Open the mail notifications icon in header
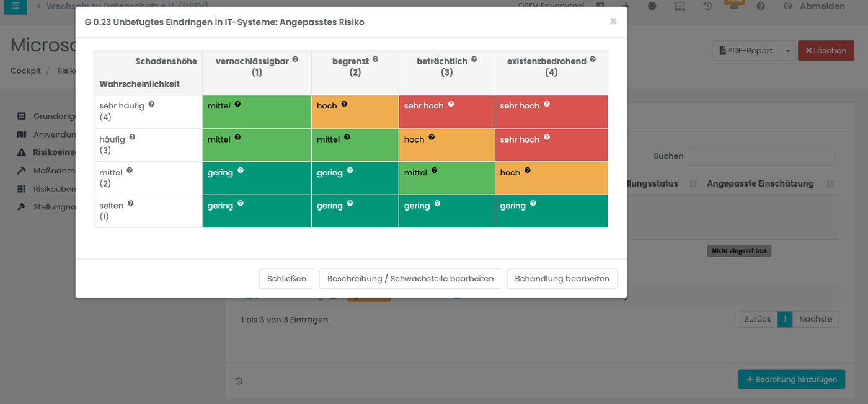This screenshot has height=404, width=868. tap(734, 6)
